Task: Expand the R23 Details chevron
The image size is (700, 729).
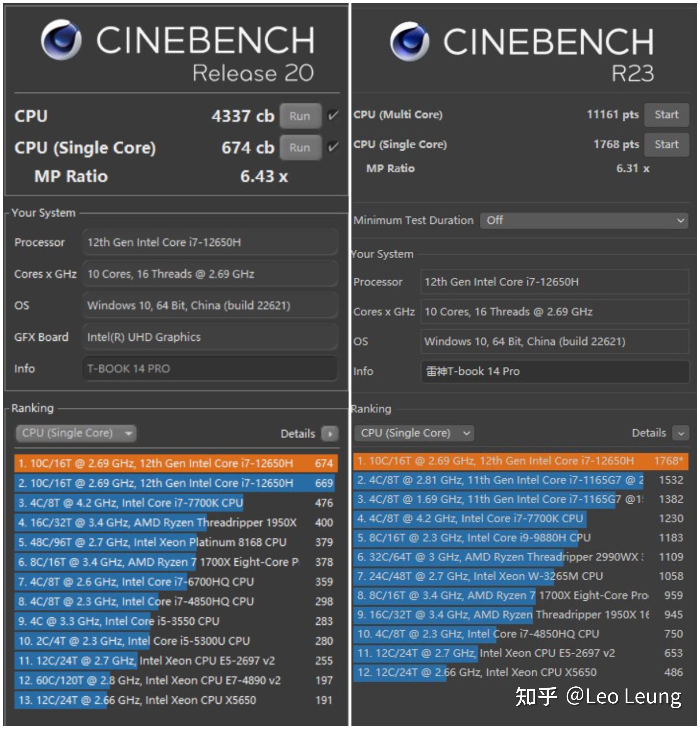Action: tap(681, 433)
